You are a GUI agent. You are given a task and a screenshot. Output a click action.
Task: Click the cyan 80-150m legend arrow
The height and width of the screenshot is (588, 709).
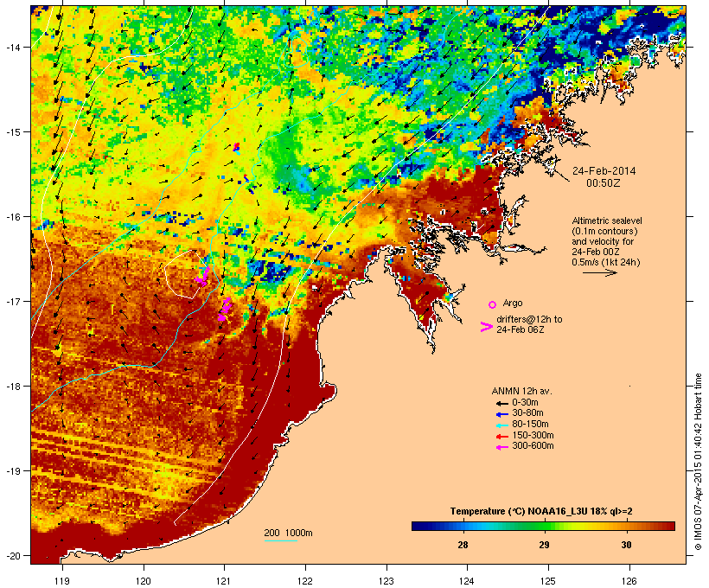pos(502,425)
